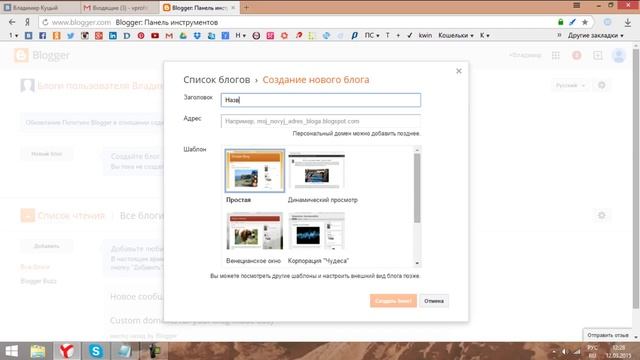The image size is (640, 360).
Task: Click the green padlock security icon
Action: 561,22
